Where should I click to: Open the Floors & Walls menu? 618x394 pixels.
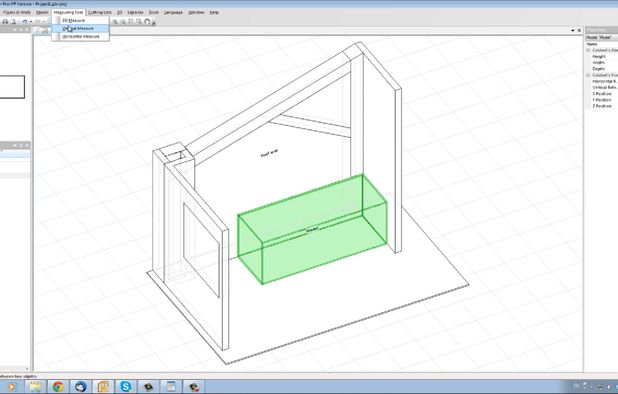click(17, 13)
